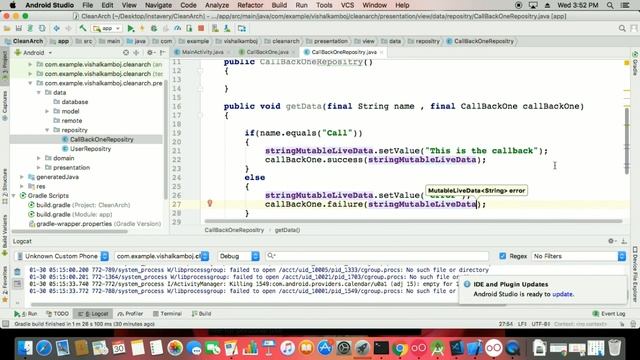The width and height of the screenshot is (640, 360).
Task: Click the intention lightbulb on line 27
Action: click(210, 203)
